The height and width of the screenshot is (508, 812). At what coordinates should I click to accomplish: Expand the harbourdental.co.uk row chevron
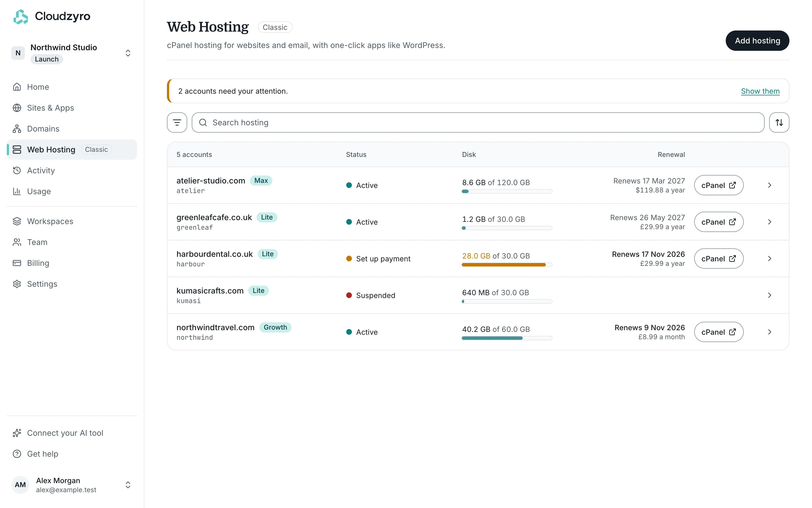[769, 258]
